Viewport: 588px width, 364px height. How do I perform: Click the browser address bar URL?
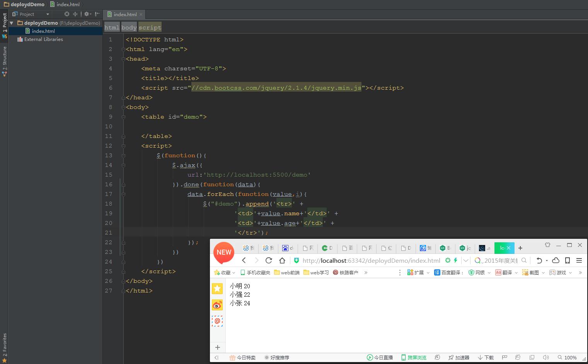[x=371, y=260]
